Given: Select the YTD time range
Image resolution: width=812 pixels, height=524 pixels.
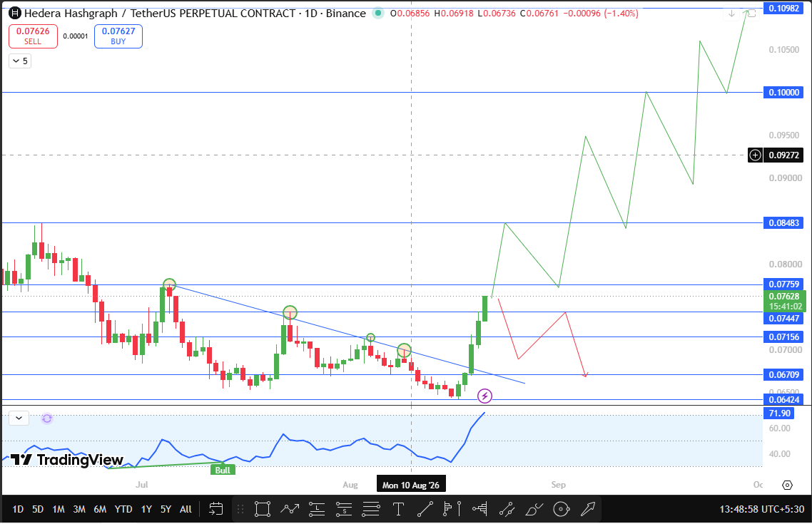Looking at the screenshot, I should coord(123,509).
